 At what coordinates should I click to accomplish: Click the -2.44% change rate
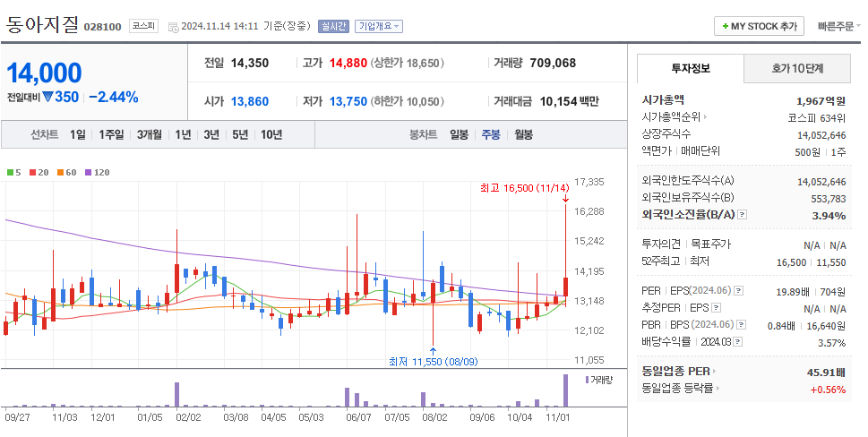[x=114, y=98]
